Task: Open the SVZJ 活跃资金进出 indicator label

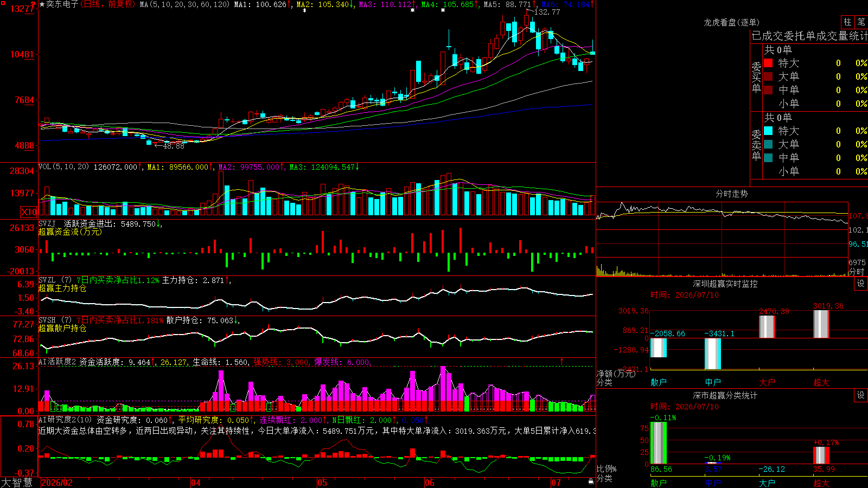Action: (98, 223)
